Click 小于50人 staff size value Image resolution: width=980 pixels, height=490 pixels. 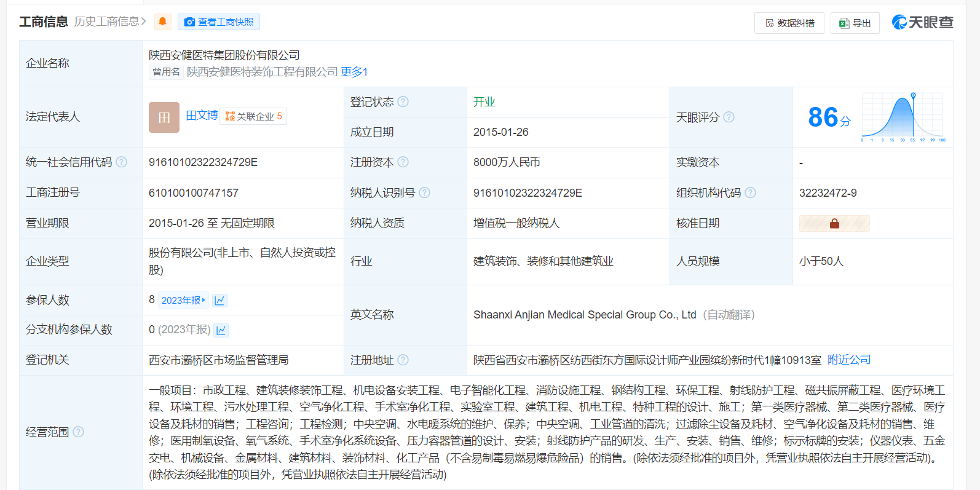tap(821, 261)
